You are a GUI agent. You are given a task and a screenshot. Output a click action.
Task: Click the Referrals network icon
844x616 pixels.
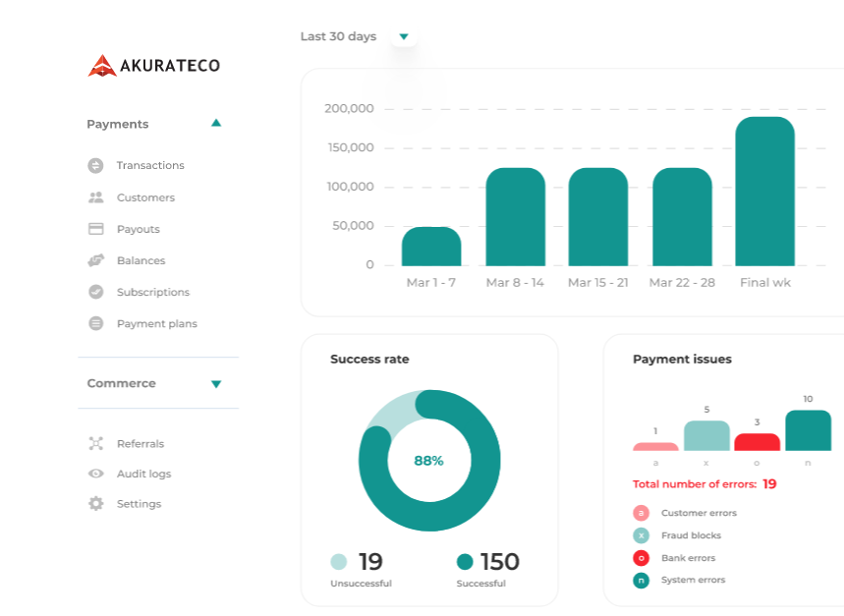(96, 444)
